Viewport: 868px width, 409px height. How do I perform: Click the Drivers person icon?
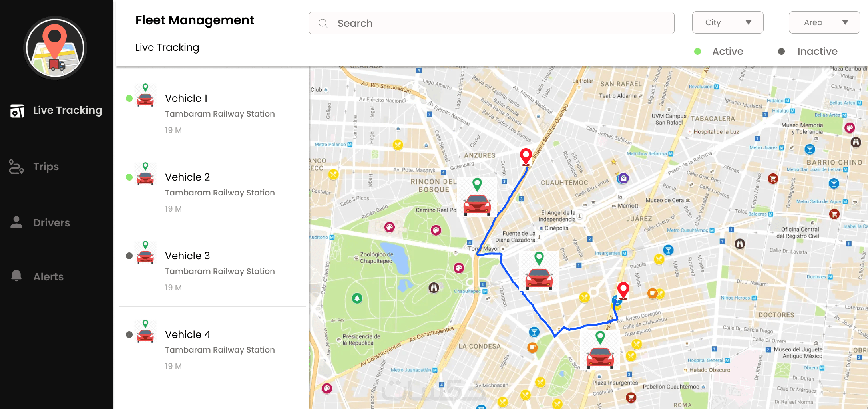click(16, 222)
